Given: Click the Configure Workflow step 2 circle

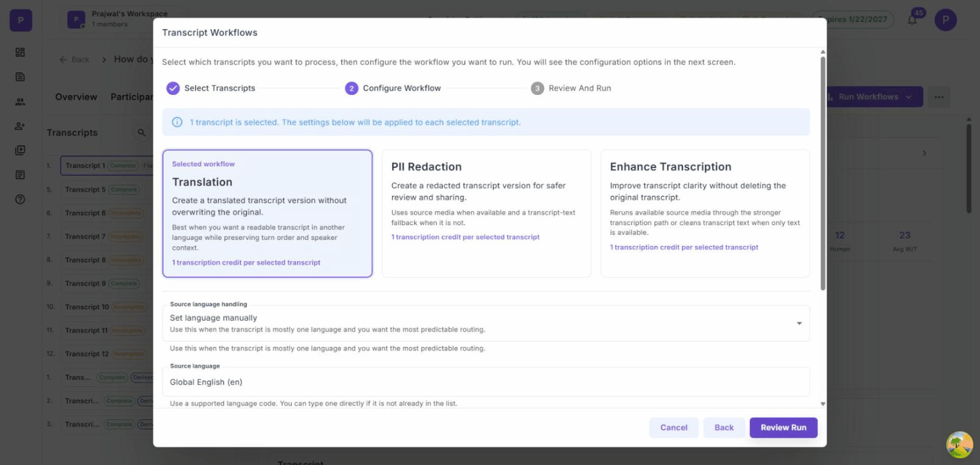Looking at the screenshot, I should [351, 88].
